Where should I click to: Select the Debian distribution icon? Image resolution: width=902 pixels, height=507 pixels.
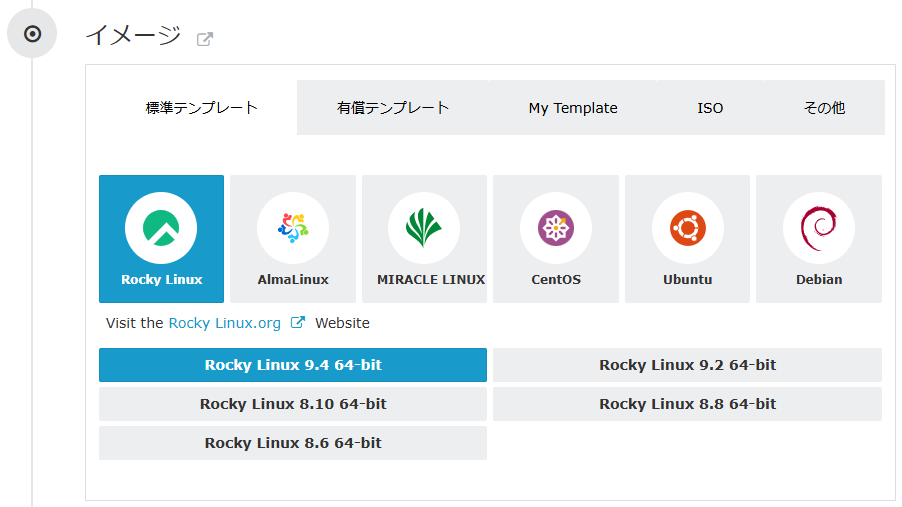(819, 238)
